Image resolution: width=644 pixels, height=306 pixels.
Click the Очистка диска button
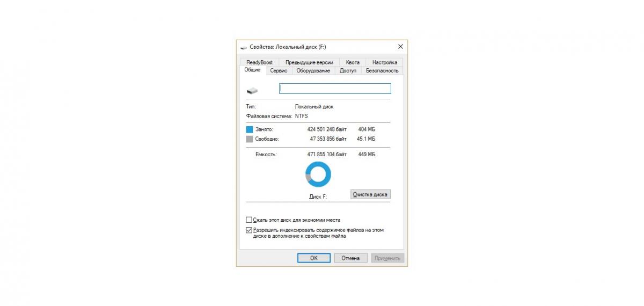click(x=370, y=194)
